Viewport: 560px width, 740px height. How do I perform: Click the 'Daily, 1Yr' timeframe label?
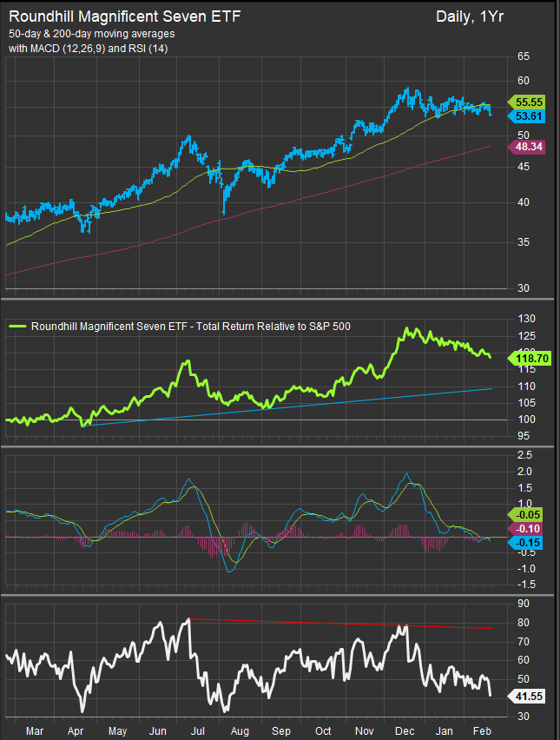pyautogui.click(x=470, y=17)
